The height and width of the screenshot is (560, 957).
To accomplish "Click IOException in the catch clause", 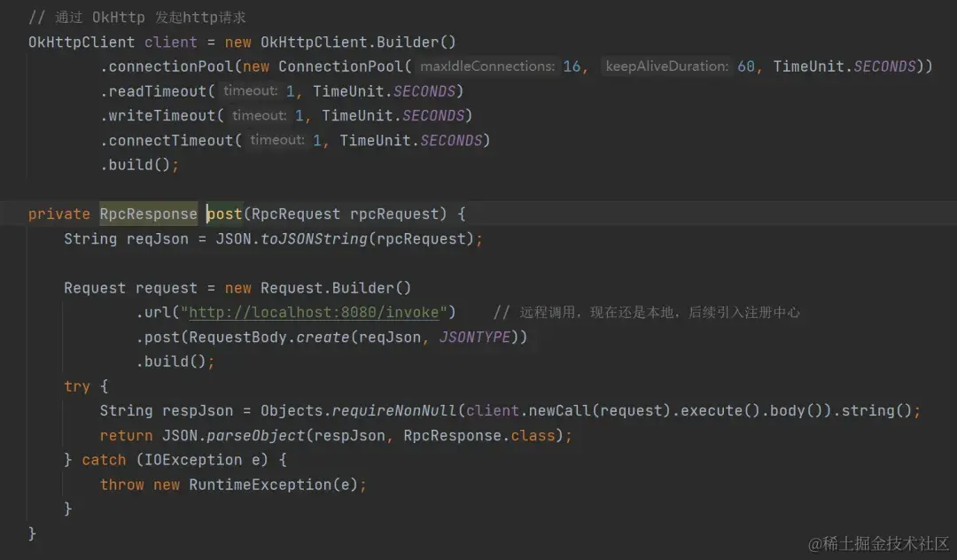I will click(x=193, y=459).
